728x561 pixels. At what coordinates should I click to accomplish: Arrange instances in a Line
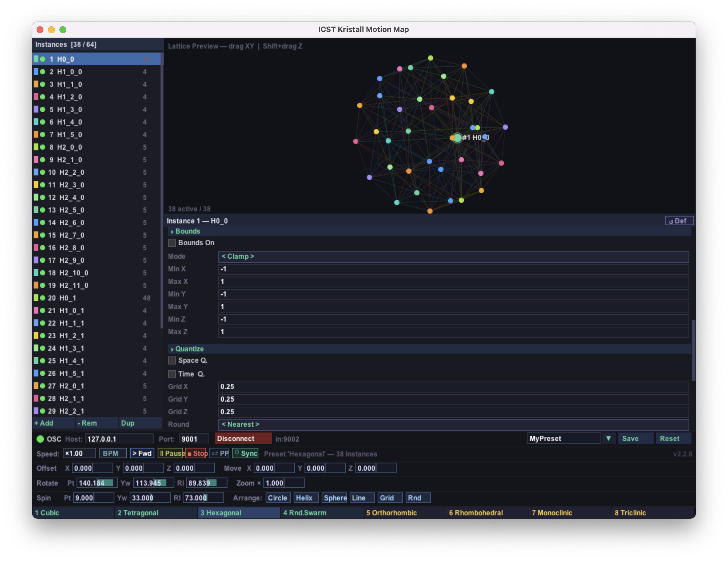(x=362, y=498)
